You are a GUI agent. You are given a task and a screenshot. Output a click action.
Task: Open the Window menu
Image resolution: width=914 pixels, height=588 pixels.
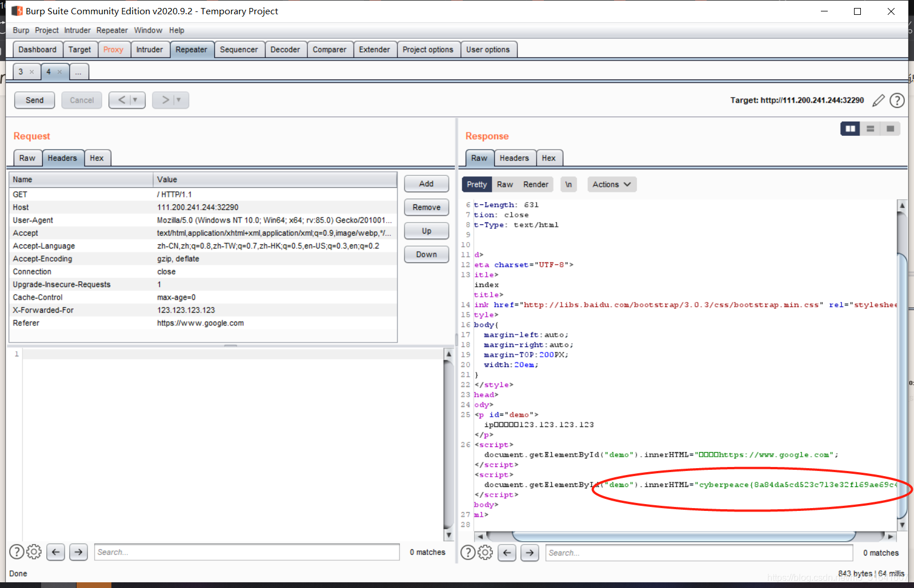148,30
